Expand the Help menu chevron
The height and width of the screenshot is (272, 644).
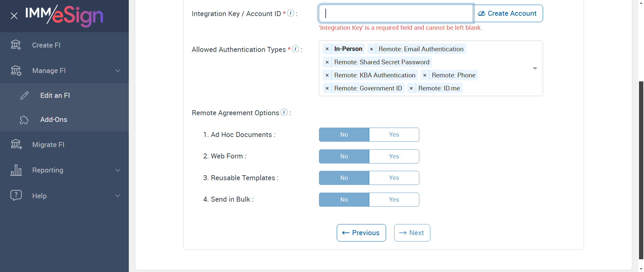pyautogui.click(x=118, y=196)
